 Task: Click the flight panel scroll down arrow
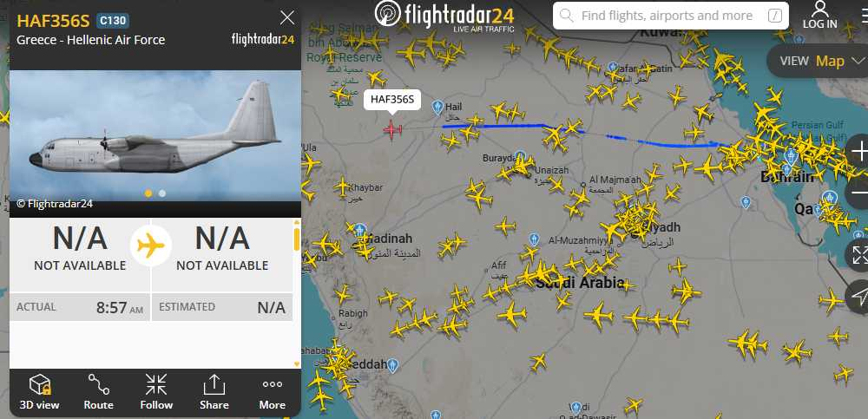[x=297, y=363]
